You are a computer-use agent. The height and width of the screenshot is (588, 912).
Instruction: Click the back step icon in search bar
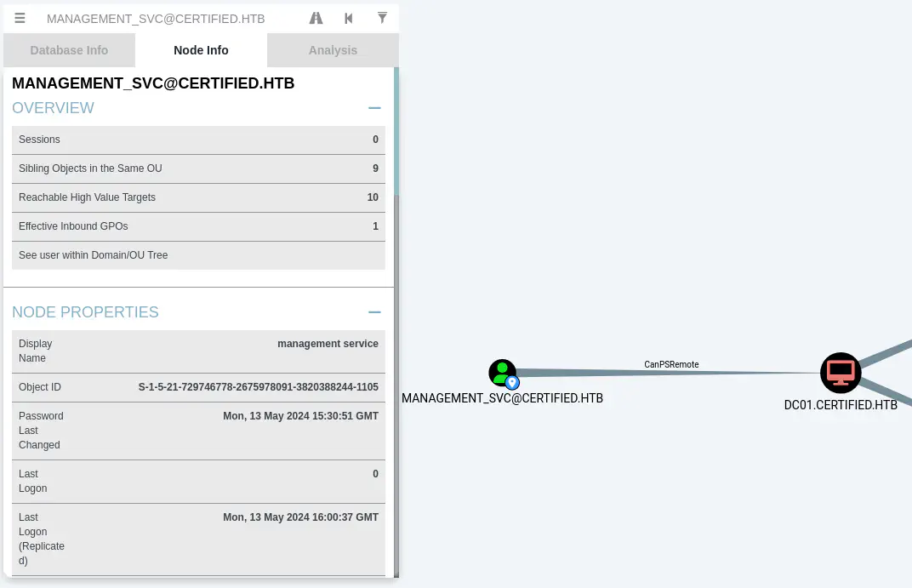tap(349, 18)
